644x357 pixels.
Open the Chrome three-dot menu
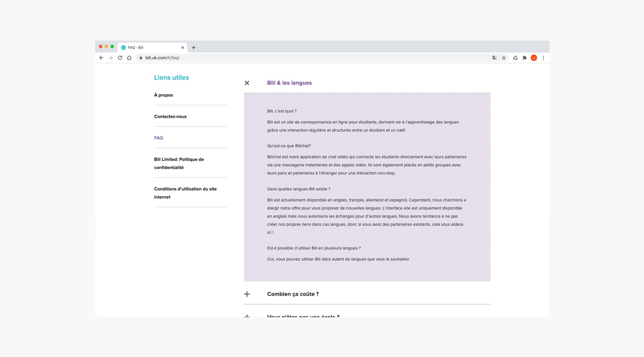point(543,58)
